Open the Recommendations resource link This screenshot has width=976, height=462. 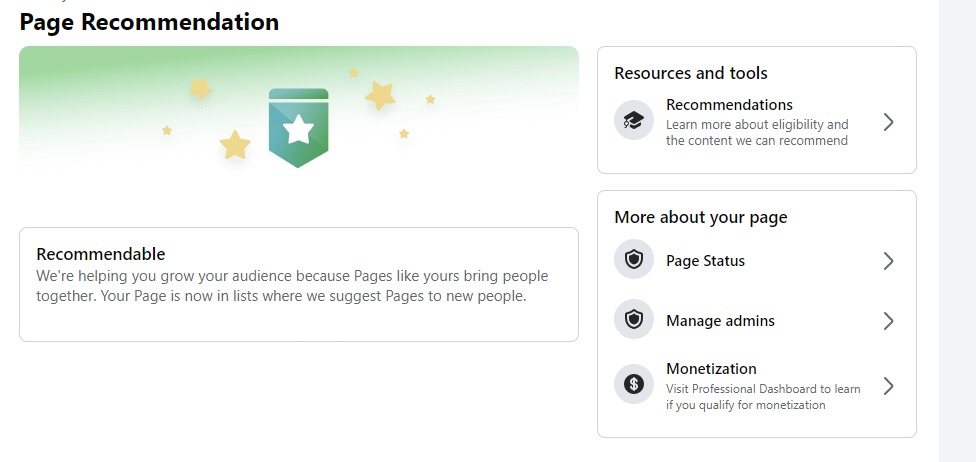[x=729, y=105]
